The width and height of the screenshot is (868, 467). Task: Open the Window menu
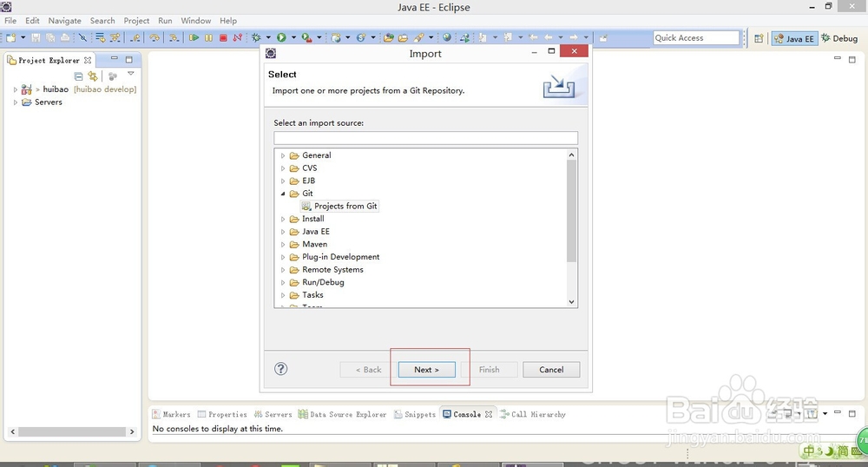[196, 21]
